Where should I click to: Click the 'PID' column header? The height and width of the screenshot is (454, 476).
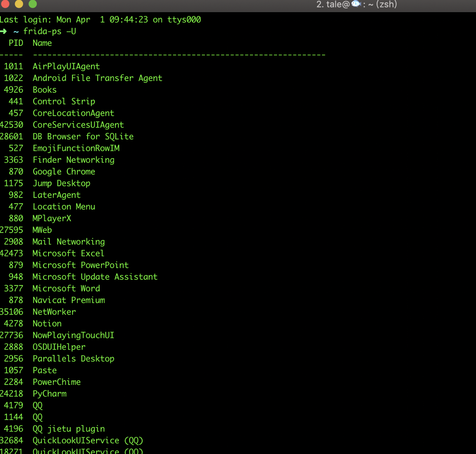[x=16, y=43]
